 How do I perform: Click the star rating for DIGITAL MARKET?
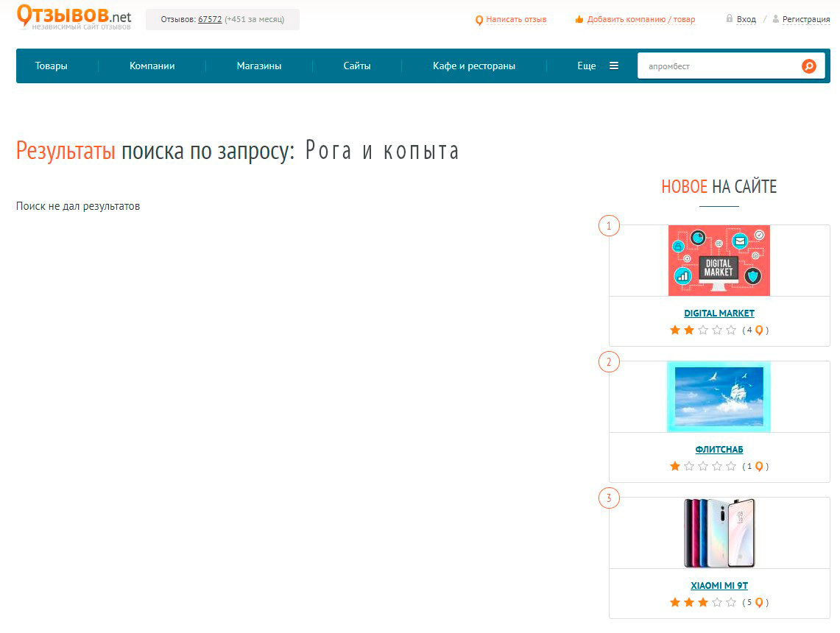pos(703,330)
